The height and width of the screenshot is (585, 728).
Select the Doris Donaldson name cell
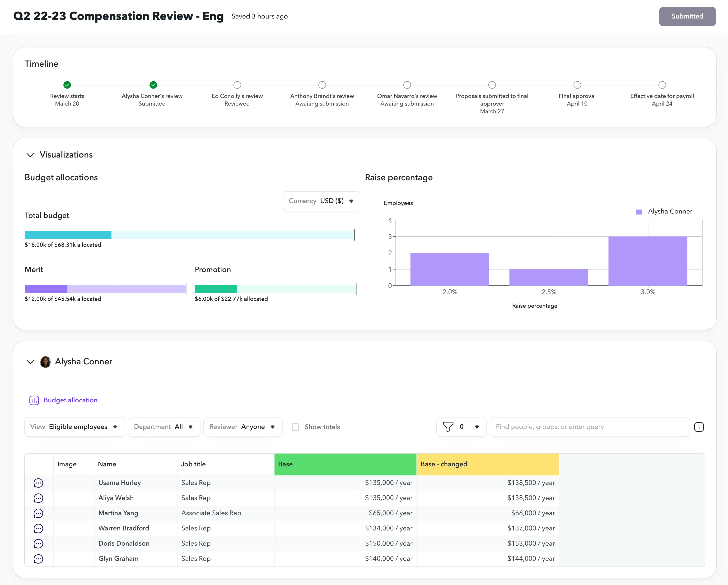click(135, 544)
